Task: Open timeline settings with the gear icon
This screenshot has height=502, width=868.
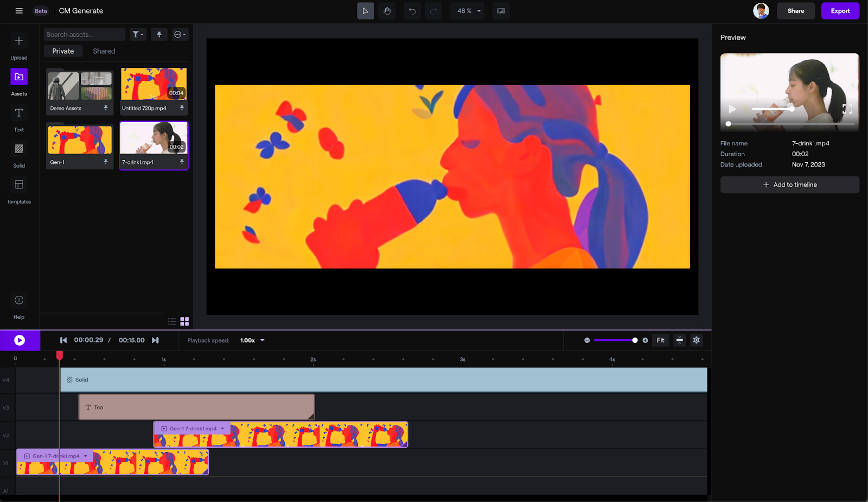Action: (696, 340)
